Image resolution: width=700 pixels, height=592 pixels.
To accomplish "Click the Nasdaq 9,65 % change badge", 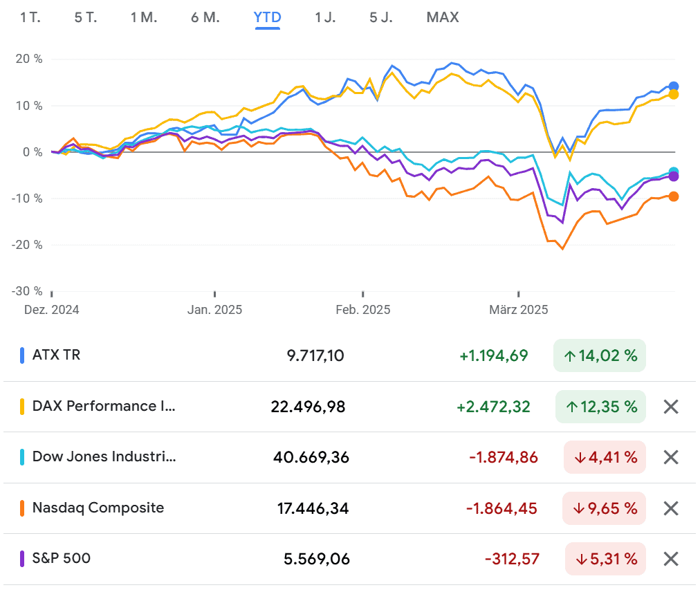I will click(x=604, y=508).
